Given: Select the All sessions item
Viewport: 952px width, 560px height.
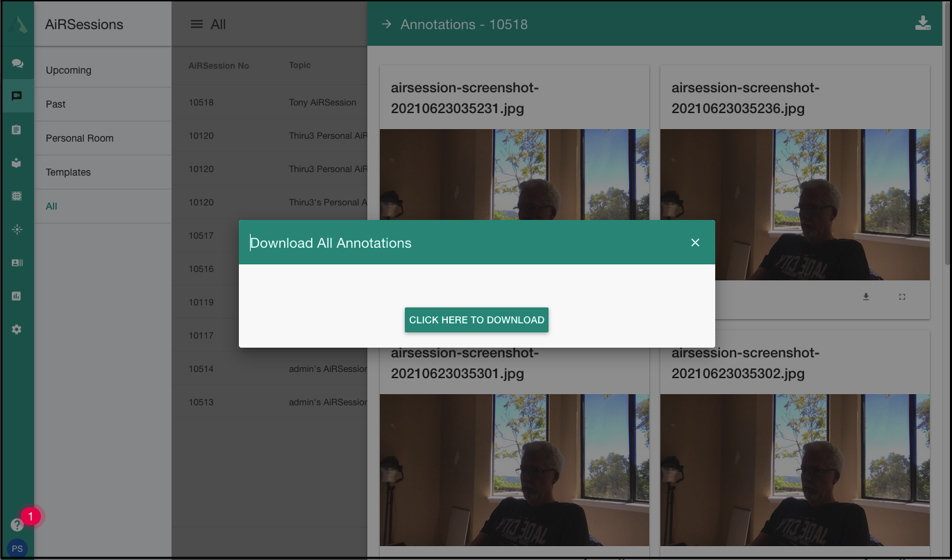Looking at the screenshot, I should point(103,206).
